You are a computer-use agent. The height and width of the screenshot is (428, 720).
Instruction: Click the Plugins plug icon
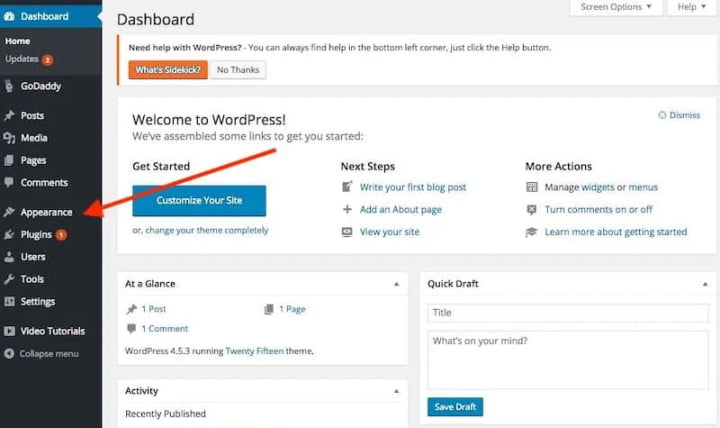9,235
